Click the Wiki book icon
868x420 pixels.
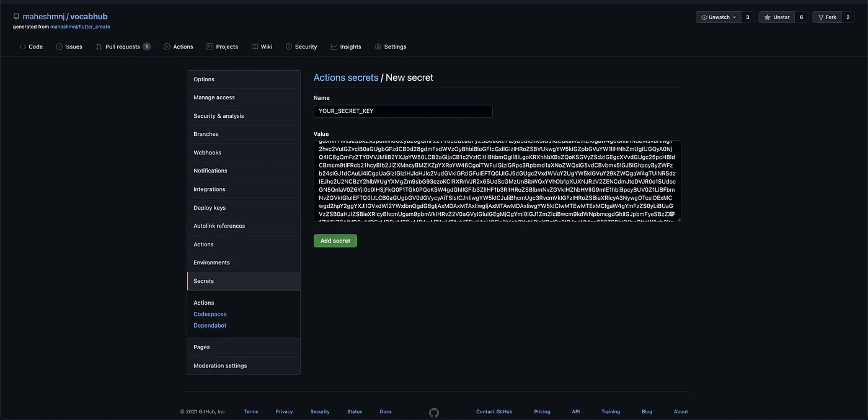(x=255, y=47)
